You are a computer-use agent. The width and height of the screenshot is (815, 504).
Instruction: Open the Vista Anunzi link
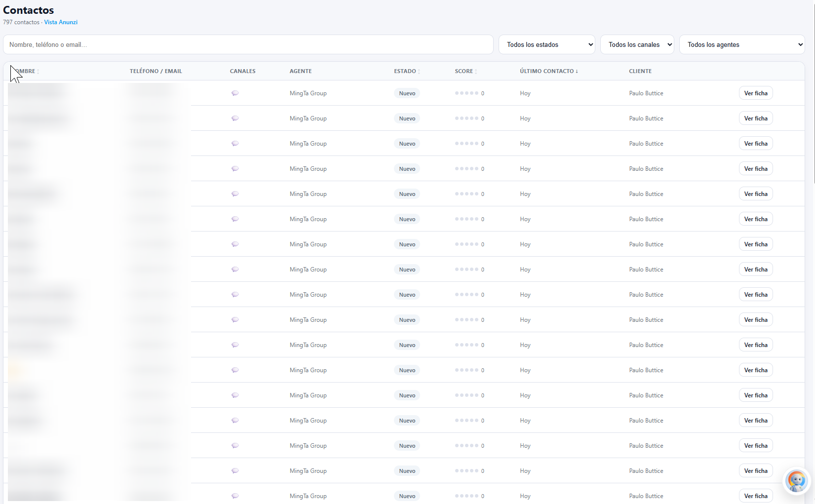(61, 22)
